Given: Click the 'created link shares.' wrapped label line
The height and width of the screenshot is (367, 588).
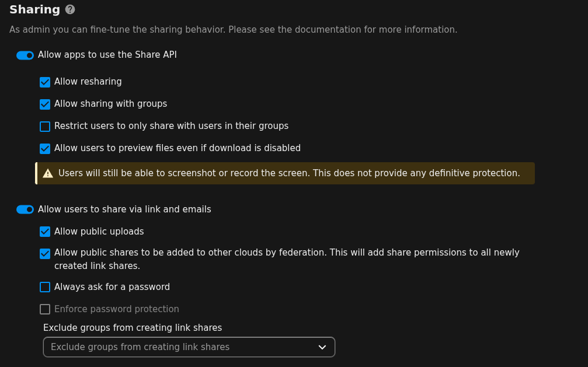Looking at the screenshot, I should [97, 266].
